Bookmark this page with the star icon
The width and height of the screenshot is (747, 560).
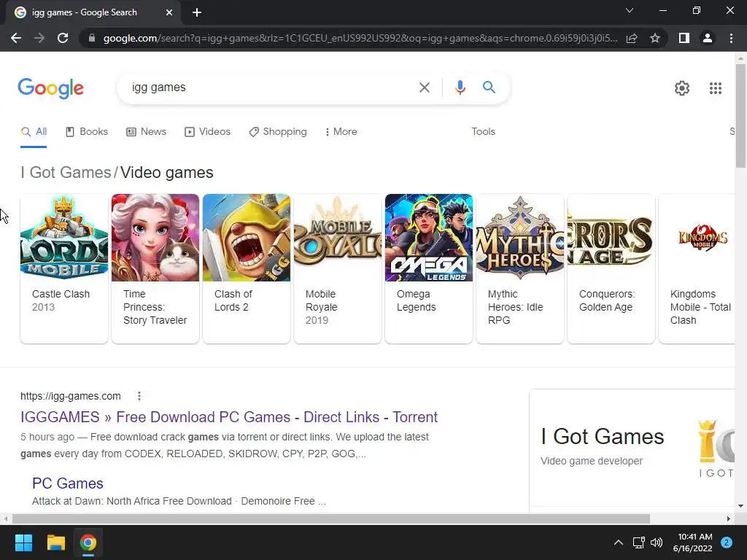(x=655, y=38)
